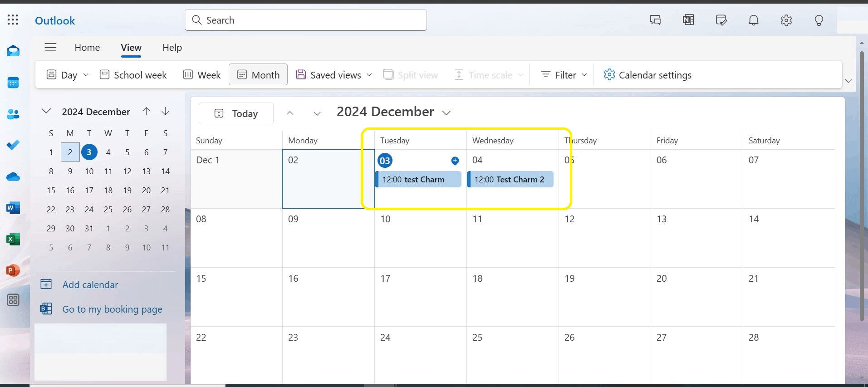Viewport: 868px width, 387px height.
Task: Switch to Month view
Action: point(257,74)
